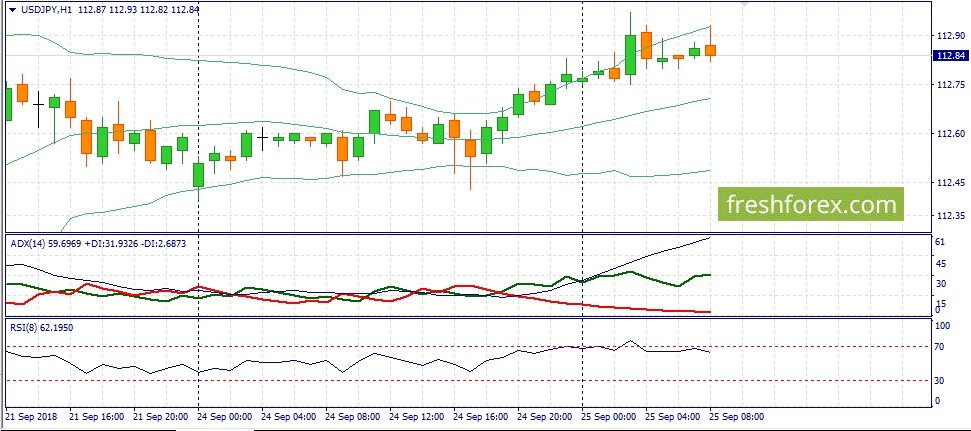Viewport: 971px width, 431px height.
Task: Click the 112.90 price scale label
Action: coord(951,36)
